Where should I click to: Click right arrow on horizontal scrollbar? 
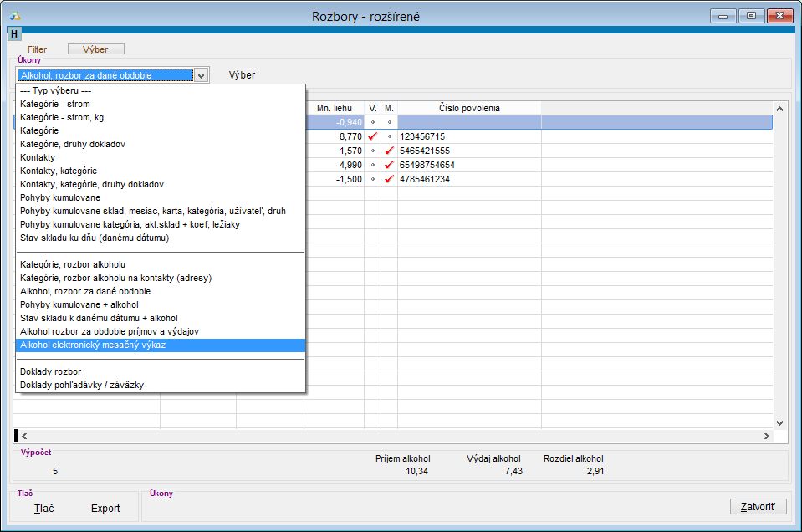[x=766, y=436]
